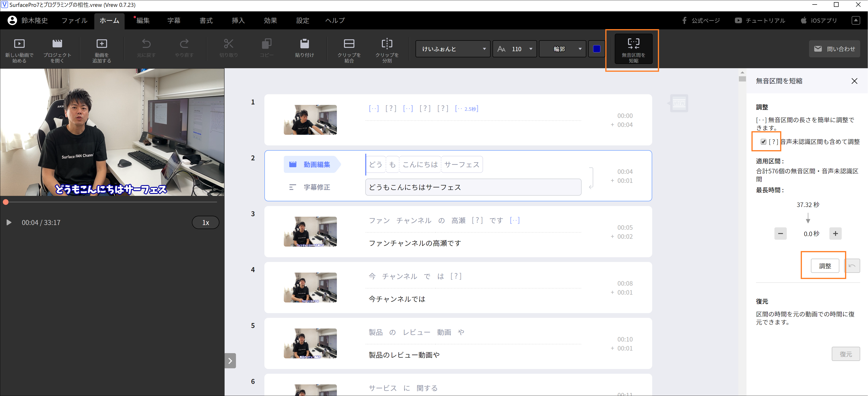The image size is (868, 396).
Task: Select clip 1 thumbnail
Action: click(x=310, y=120)
